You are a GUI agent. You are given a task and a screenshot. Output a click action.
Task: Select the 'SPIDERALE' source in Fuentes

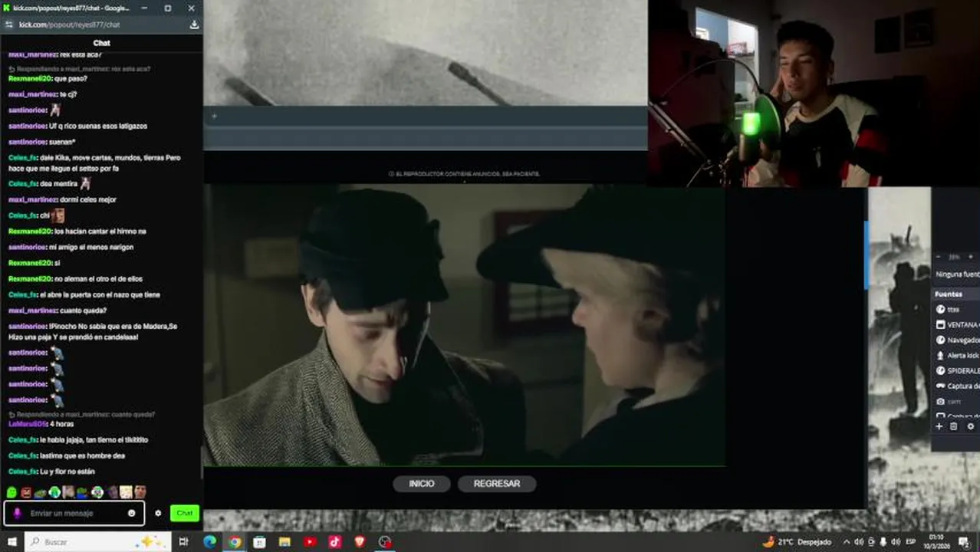coord(956,370)
